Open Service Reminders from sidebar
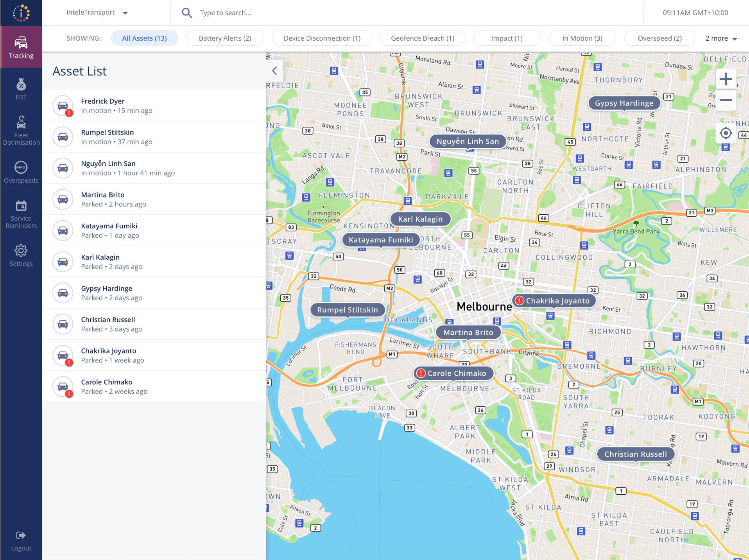 coord(21,214)
